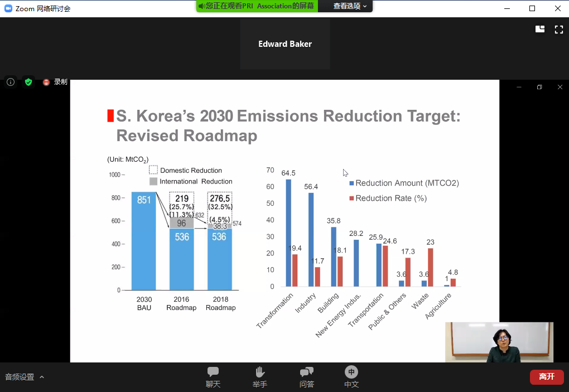
Task: Click the speaker's video thumbnail
Action: tap(499, 342)
